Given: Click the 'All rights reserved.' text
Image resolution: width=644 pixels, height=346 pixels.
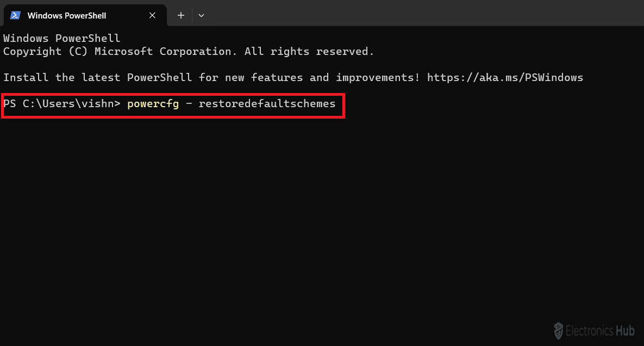Looking at the screenshot, I should pos(309,52).
